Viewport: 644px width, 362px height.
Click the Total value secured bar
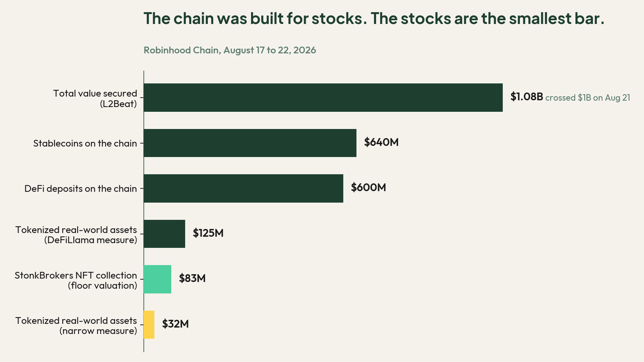323,98
